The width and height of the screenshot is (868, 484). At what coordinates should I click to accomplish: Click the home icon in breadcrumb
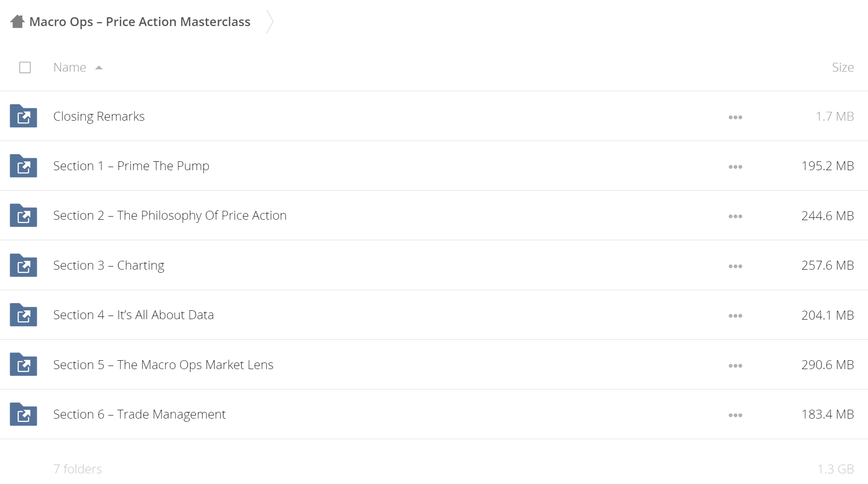(x=17, y=22)
